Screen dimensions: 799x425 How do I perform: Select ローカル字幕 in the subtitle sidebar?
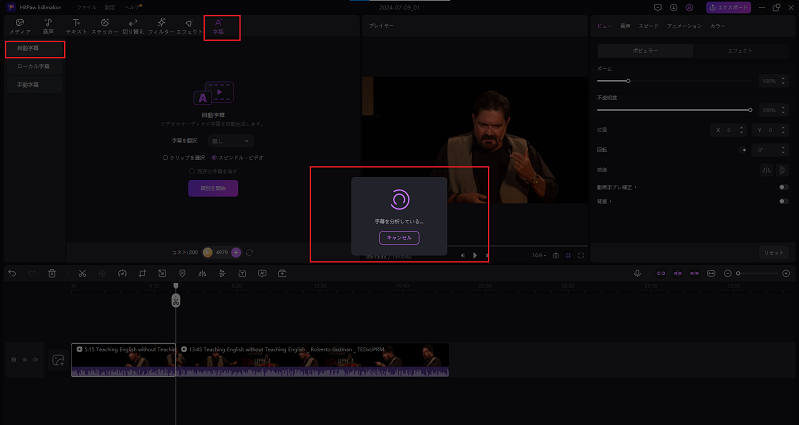[x=34, y=67]
